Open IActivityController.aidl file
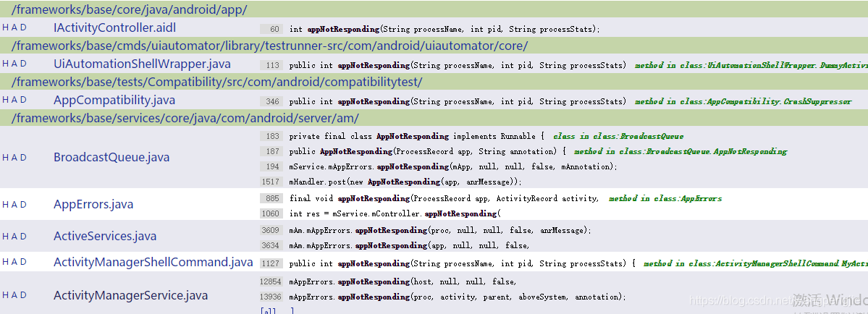This screenshot has height=314, width=868. point(114,27)
